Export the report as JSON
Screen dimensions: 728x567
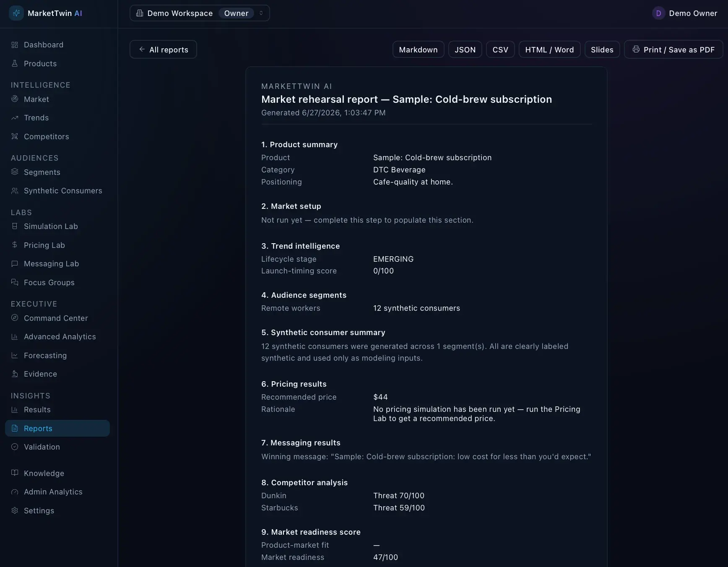[465, 49]
